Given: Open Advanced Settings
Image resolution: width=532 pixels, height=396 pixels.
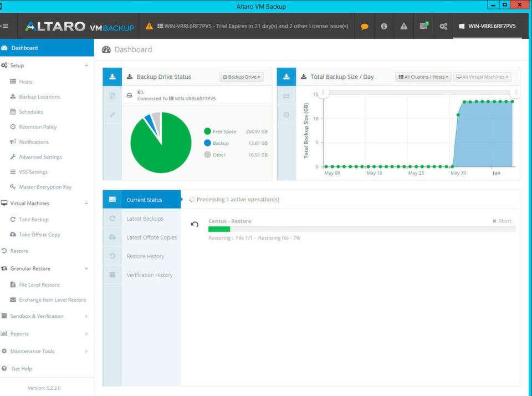Looking at the screenshot, I should coord(40,157).
